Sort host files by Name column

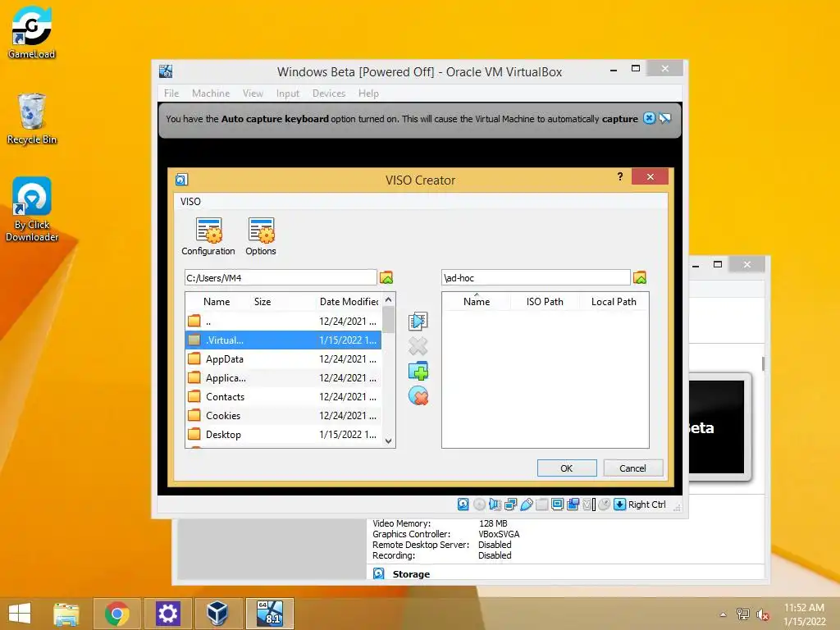click(x=217, y=302)
